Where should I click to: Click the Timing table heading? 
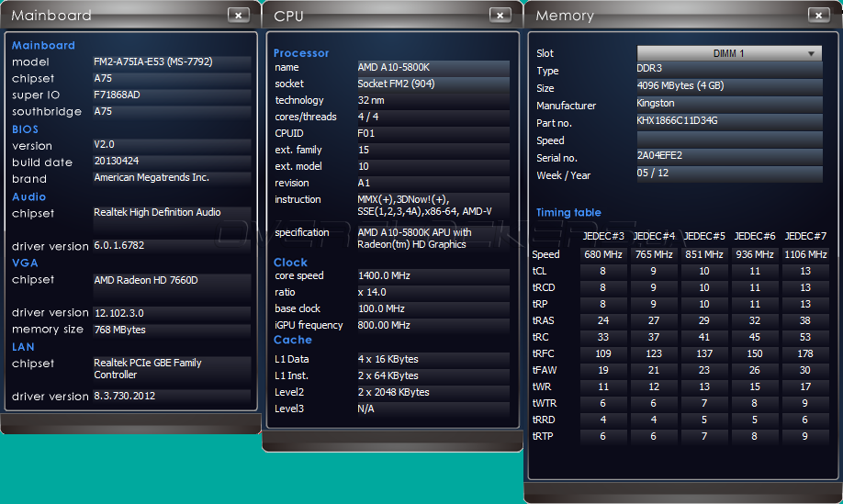coord(568,212)
